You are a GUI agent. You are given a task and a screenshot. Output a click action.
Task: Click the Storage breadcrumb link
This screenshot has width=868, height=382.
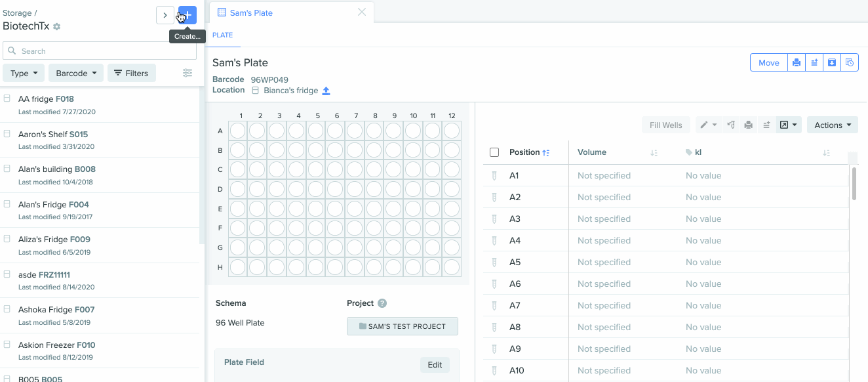pyautogui.click(x=17, y=13)
